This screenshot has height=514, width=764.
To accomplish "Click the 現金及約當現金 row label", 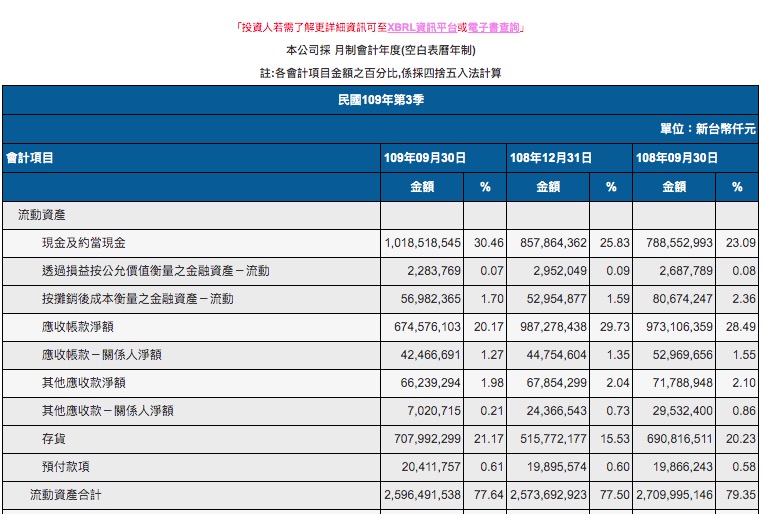I will coord(84,243).
